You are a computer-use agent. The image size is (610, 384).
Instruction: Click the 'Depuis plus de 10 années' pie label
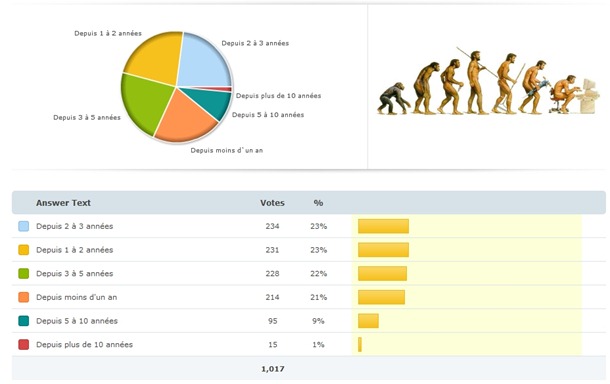[x=279, y=96]
